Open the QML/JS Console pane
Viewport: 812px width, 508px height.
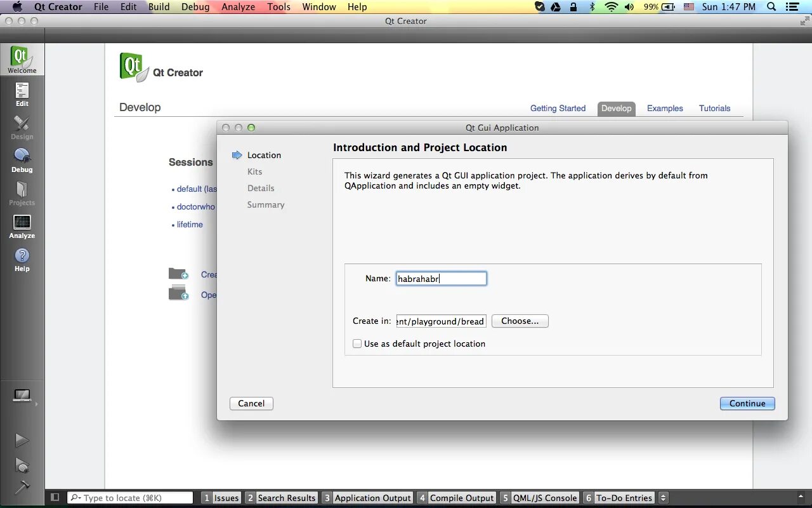[x=539, y=498]
